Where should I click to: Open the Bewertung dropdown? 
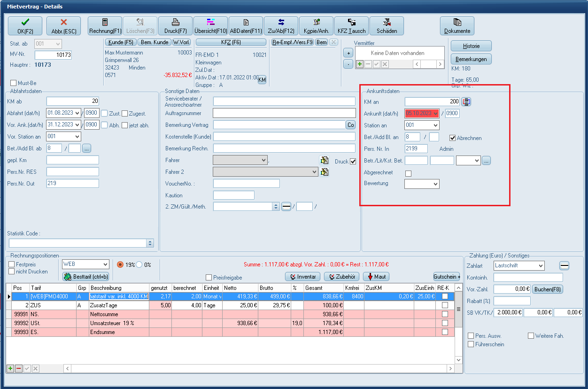click(x=435, y=184)
